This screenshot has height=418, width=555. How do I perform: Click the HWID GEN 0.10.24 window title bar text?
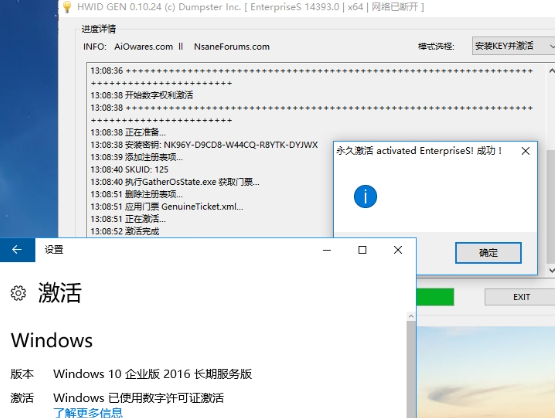[251, 7]
